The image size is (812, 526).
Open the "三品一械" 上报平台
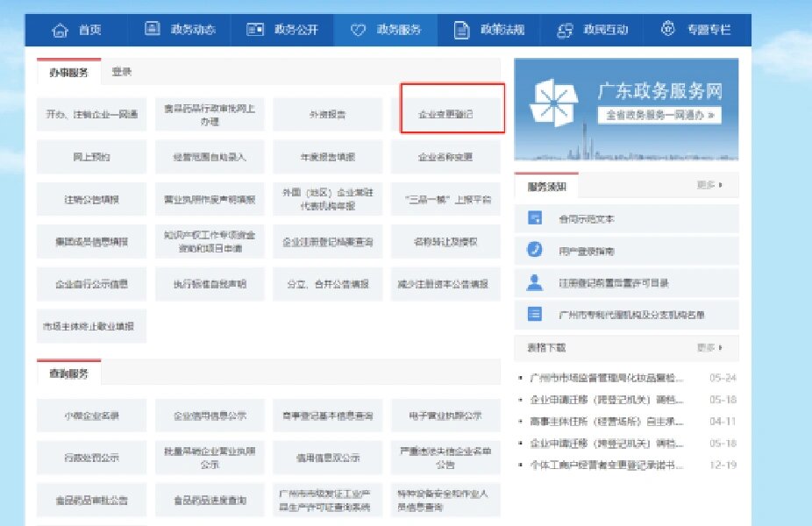click(445, 199)
